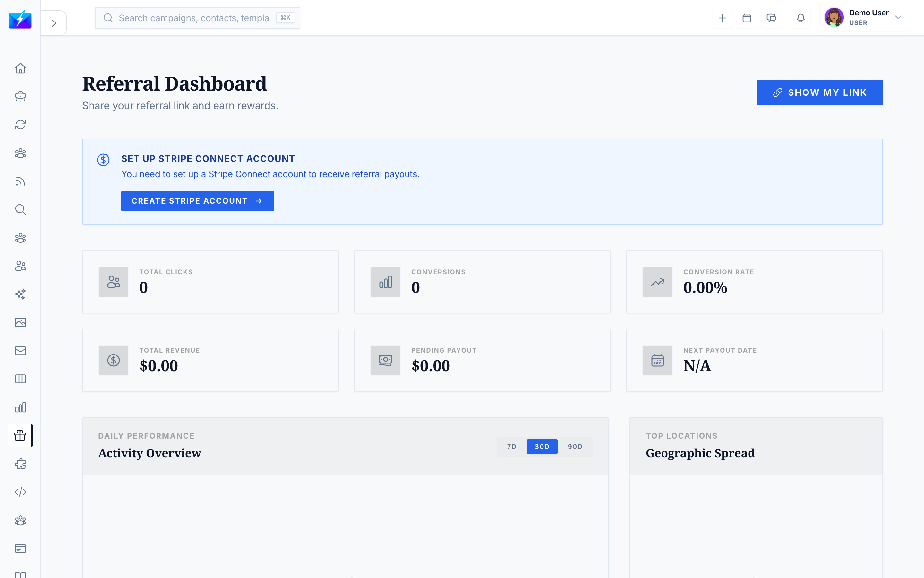Click the Pending Payout cash icon

point(385,360)
